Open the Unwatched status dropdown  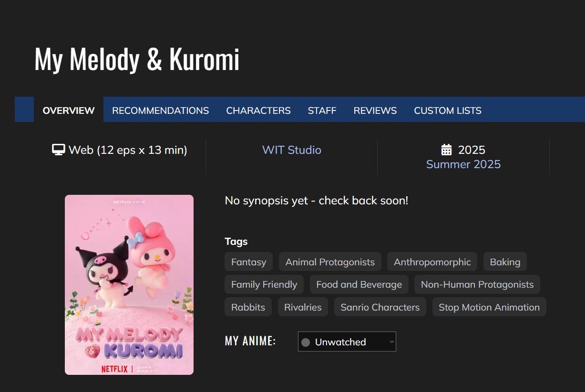tap(347, 342)
